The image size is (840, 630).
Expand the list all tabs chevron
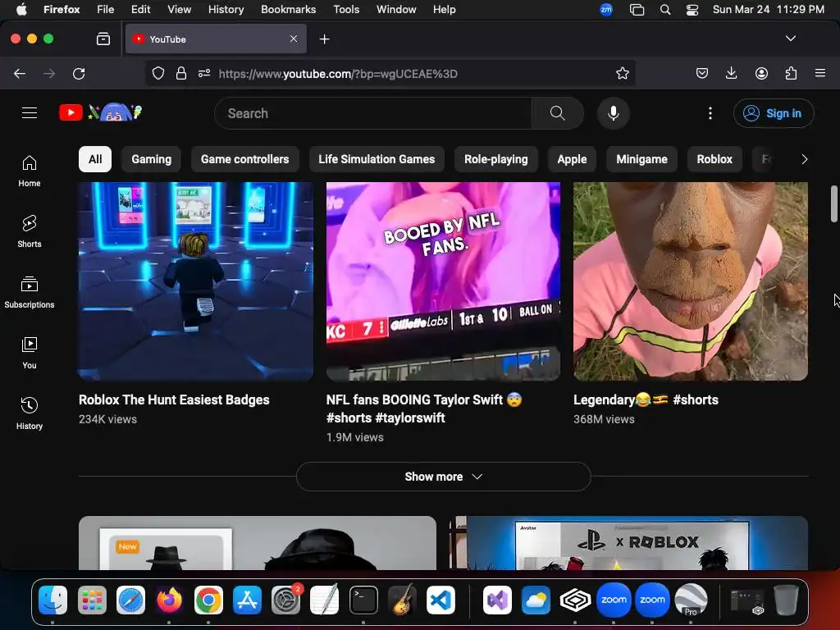point(790,39)
